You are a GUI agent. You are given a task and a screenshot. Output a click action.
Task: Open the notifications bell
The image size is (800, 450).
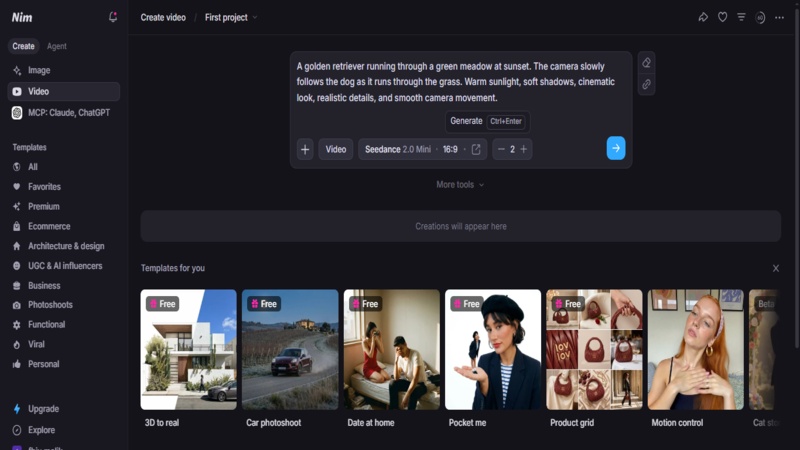[x=113, y=17]
